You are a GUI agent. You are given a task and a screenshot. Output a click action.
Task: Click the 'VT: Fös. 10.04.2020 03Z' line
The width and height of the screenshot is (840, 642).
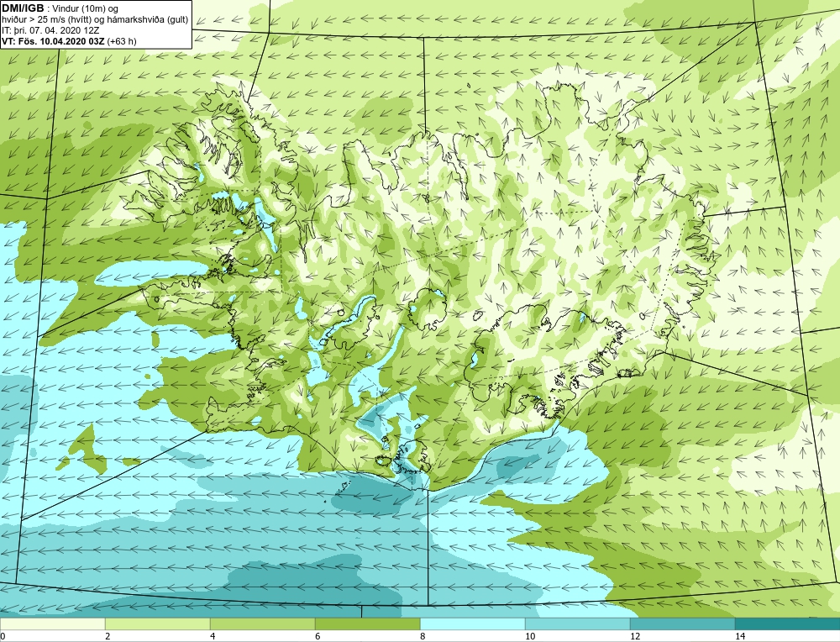[x=53, y=41]
